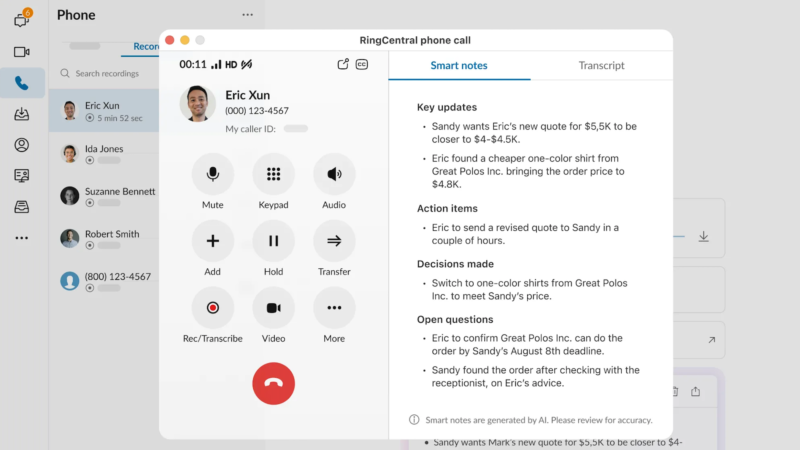800x450 pixels.
Task: Download the recording via download arrow icon
Action: (x=704, y=237)
